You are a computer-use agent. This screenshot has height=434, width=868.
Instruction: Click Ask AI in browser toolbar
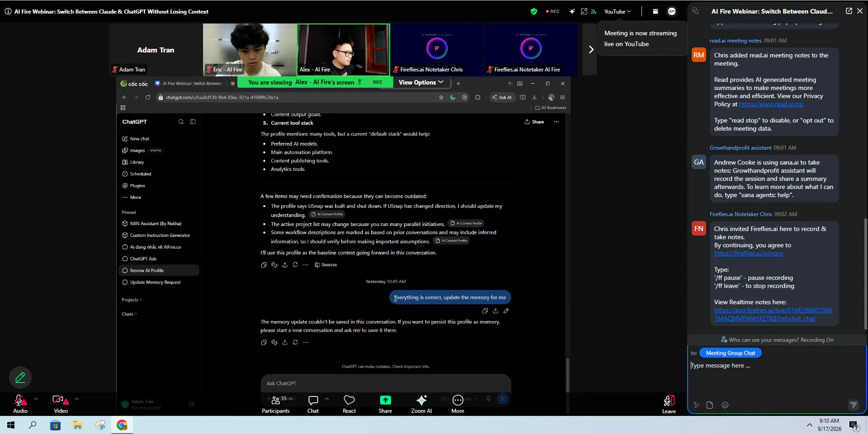[x=502, y=97]
